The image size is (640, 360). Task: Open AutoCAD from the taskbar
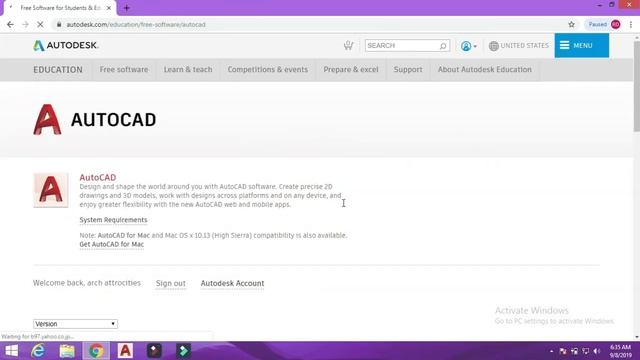[x=125, y=351]
